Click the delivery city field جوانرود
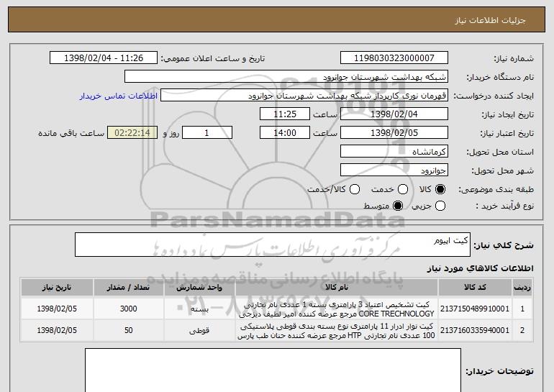Image resolution: width=554 pixels, height=392 pixels. (394, 170)
